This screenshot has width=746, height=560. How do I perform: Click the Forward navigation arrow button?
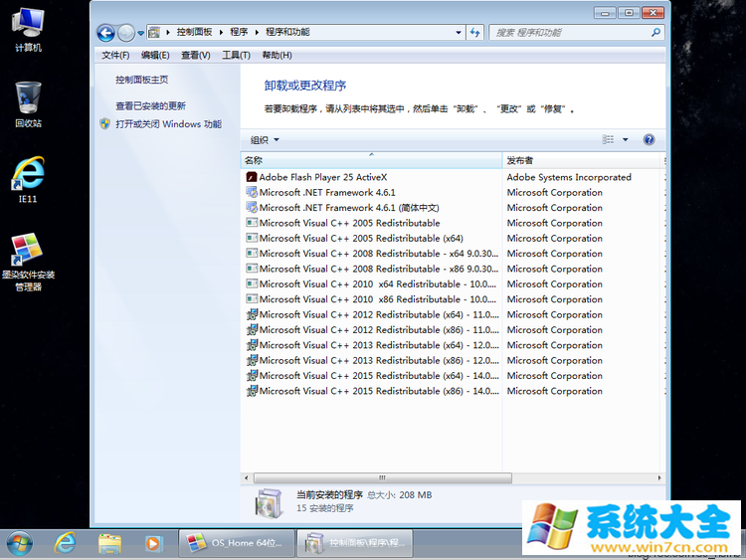pyautogui.click(x=126, y=33)
